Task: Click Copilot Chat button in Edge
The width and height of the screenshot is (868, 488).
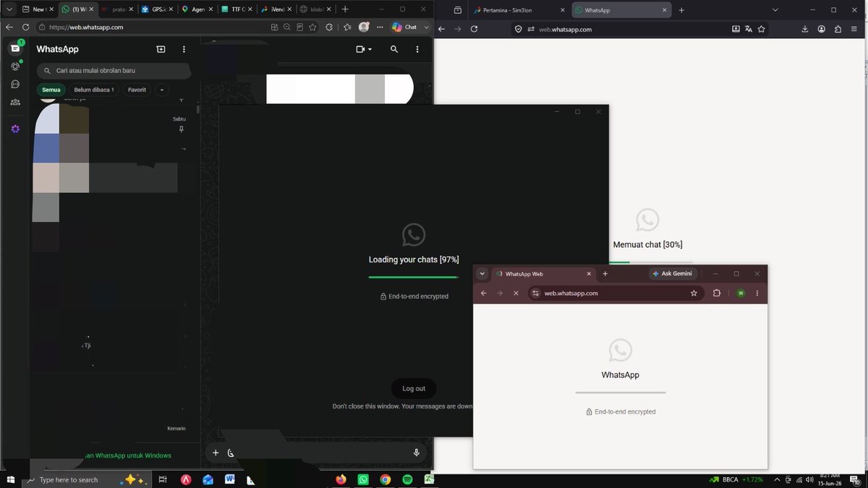Action: [405, 27]
